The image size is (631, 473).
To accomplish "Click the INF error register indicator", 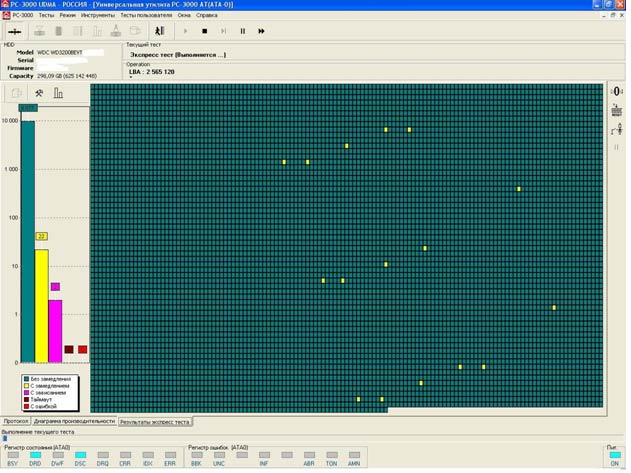I will (x=264, y=455).
